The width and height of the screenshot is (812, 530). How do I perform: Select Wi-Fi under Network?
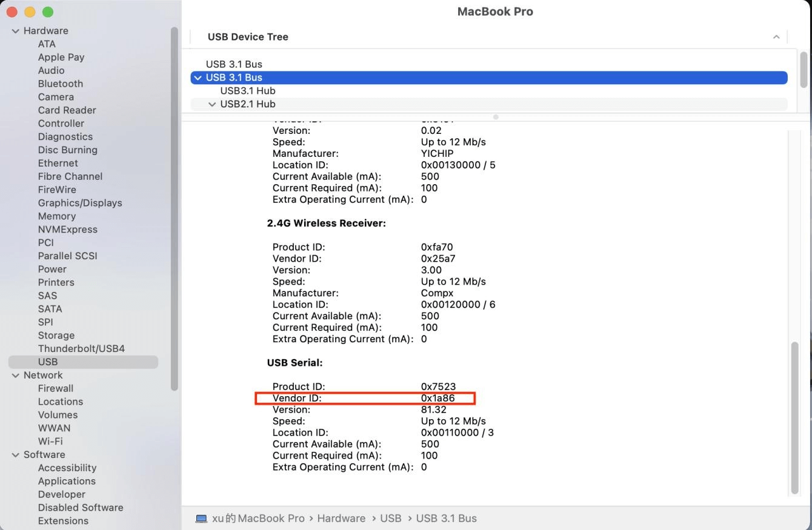(50, 442)
